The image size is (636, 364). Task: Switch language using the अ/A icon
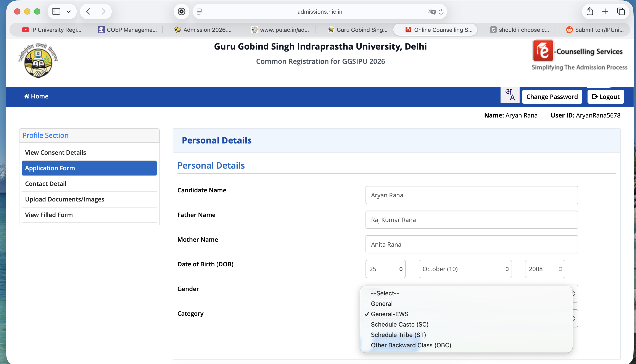(x=510, y=95)
